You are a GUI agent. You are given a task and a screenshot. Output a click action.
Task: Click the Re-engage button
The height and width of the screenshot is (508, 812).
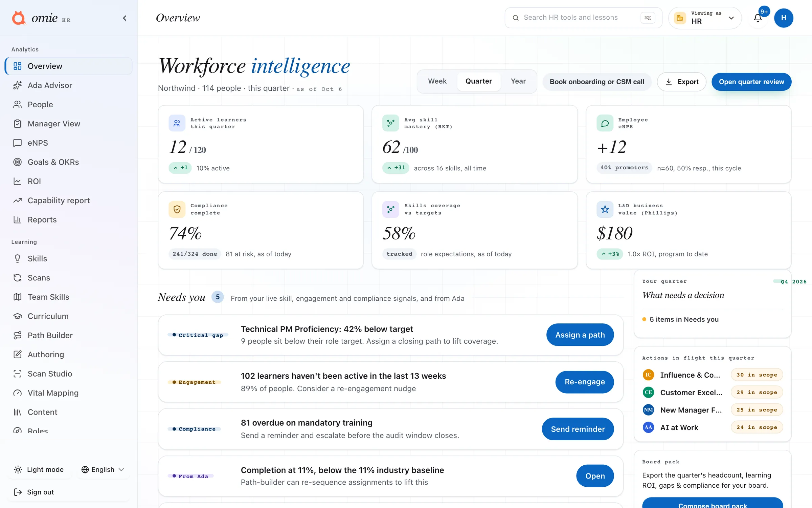click(x=584, y=382)
